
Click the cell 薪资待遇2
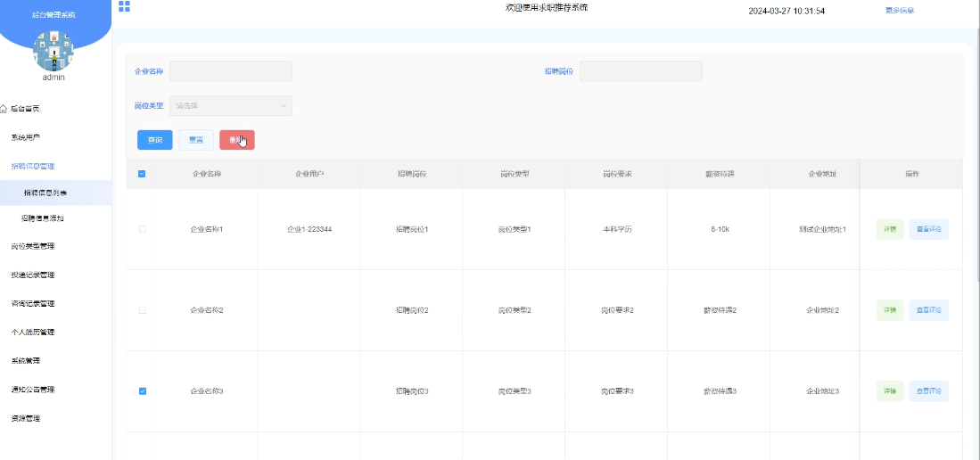coord(720,310)
